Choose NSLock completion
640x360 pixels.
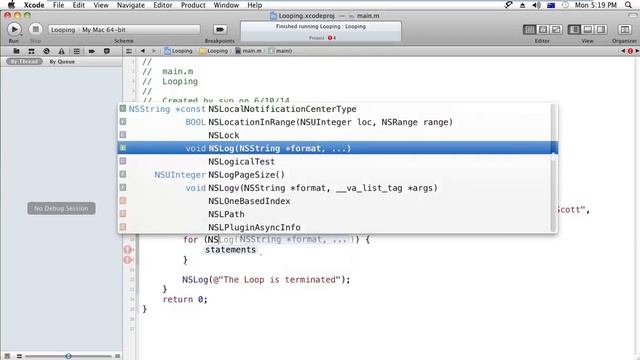(338, 135)
